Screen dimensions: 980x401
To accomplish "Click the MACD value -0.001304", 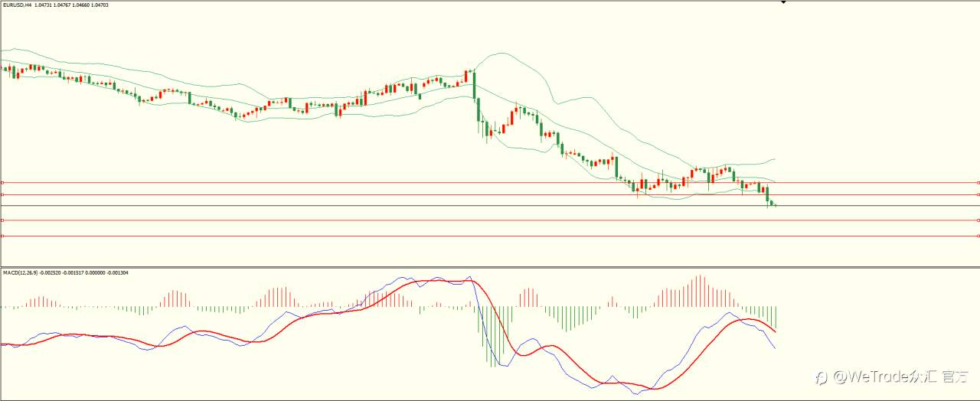I will 117,272.
